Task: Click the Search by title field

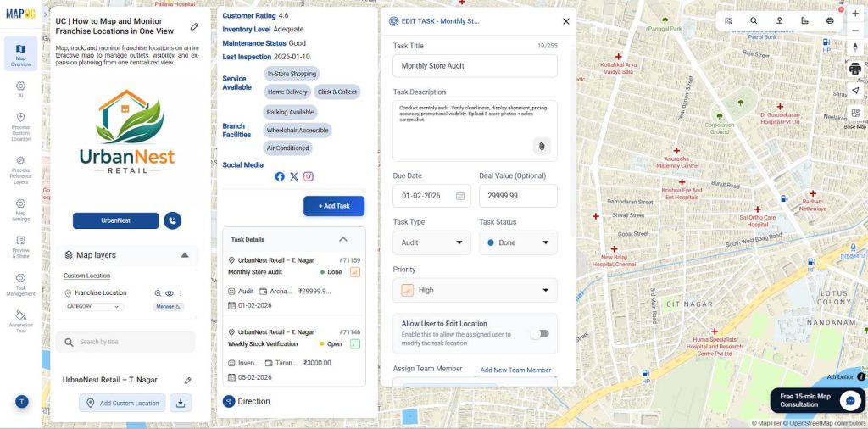Action: 125,342
